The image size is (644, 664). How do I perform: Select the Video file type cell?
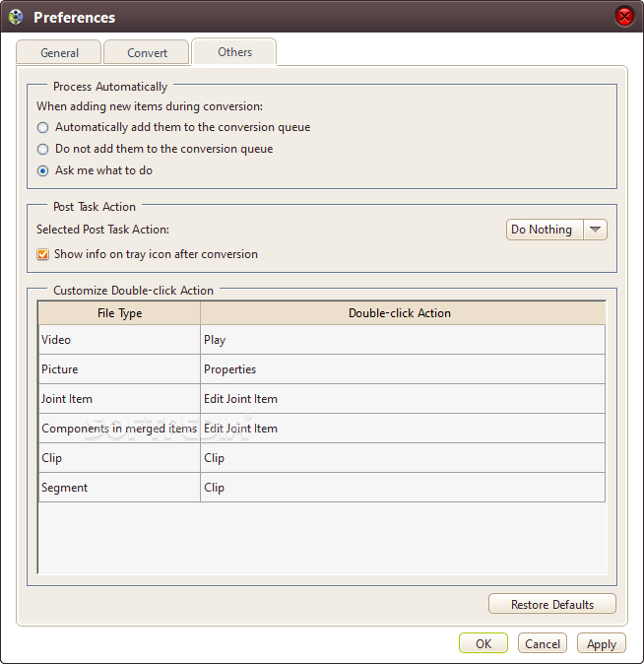click(x=119, y=340)
